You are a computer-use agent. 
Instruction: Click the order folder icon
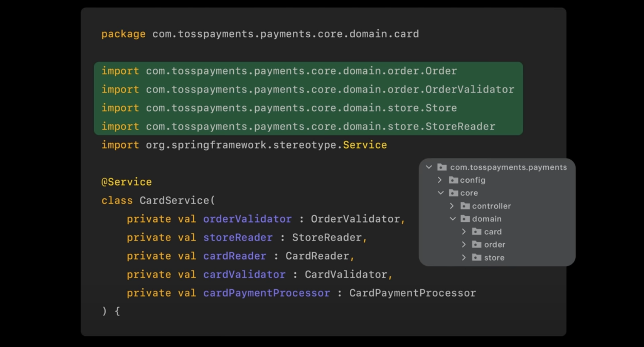coord(477,245)
